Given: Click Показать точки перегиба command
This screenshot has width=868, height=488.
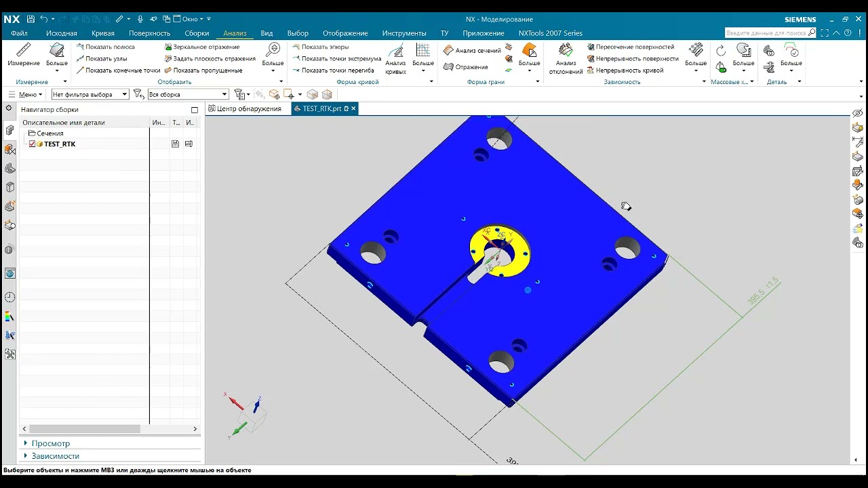Looking at the screenshot, I should point(333,70).
